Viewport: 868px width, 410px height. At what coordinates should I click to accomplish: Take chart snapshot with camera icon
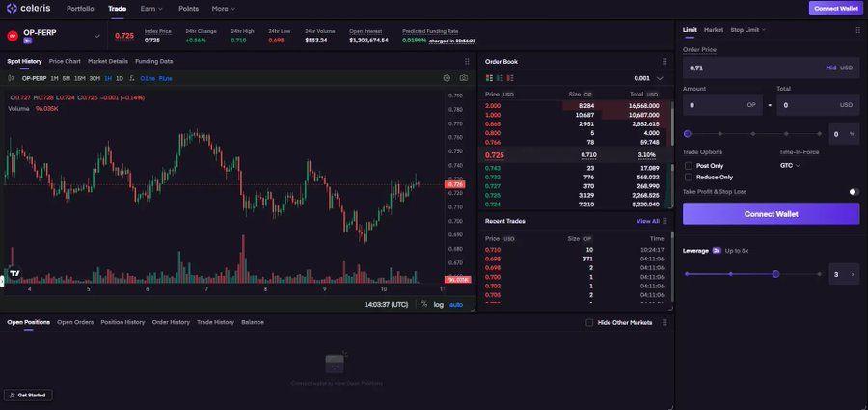pyautogui.click(x=464, y=78)
